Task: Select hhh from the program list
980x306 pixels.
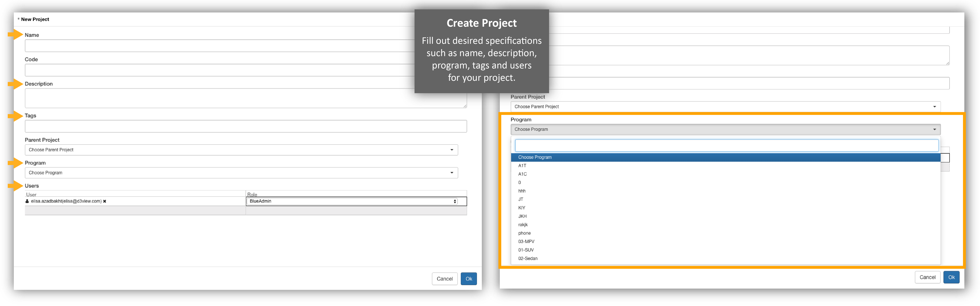Action: [x=726, y=191]
